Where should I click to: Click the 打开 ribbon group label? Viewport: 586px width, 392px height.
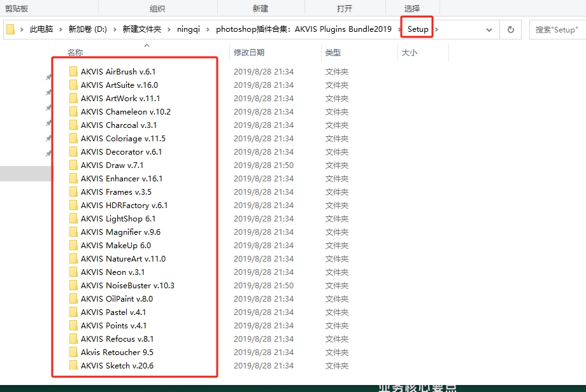[345, 8]
